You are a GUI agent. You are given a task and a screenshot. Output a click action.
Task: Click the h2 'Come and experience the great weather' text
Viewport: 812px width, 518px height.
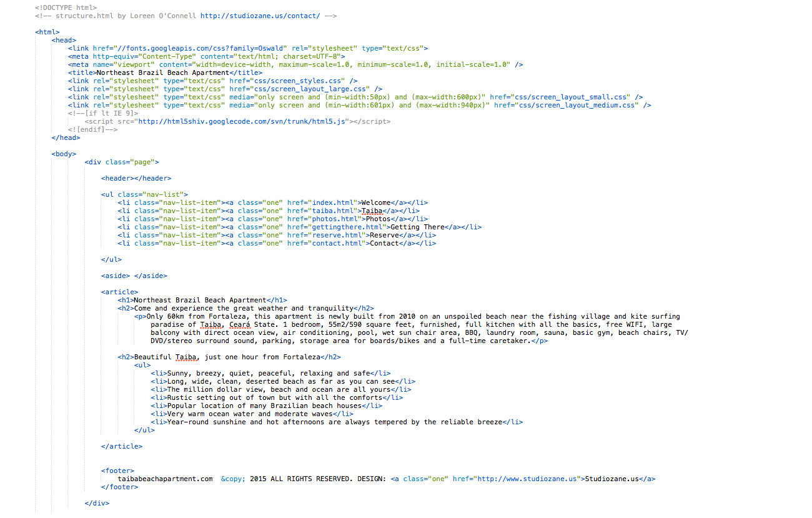pos(244,308)
